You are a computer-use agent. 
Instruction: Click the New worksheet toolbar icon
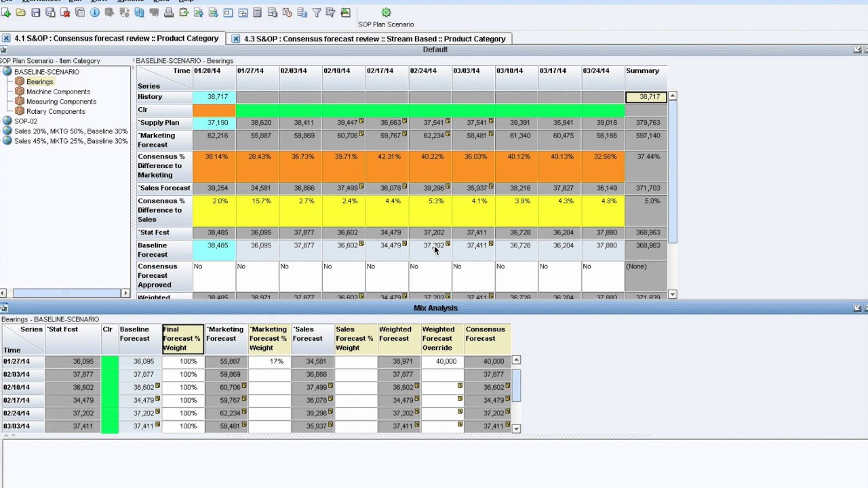tap(6, 12)
